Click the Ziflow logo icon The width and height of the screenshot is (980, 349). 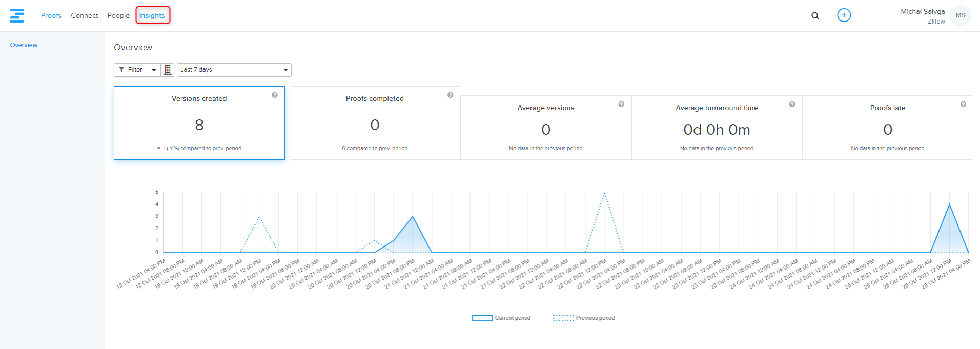tap(17, 15)
